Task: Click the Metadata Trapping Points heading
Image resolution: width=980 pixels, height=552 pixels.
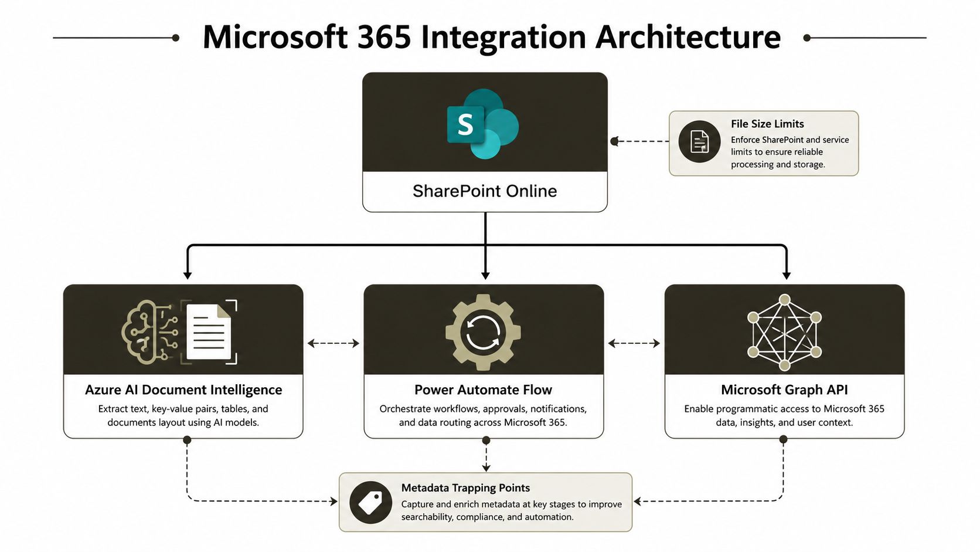Action: (x=465, y=487)
